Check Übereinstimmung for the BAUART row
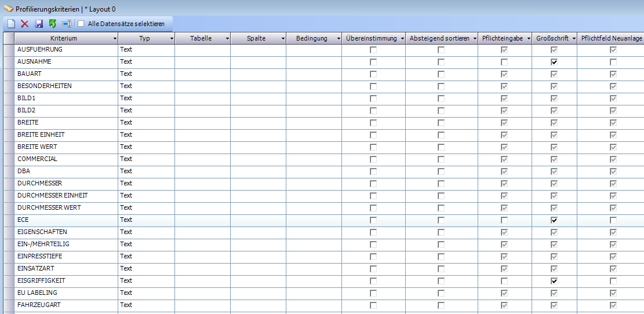The height and width of the screenshot is (314, 644). (373, 74)
